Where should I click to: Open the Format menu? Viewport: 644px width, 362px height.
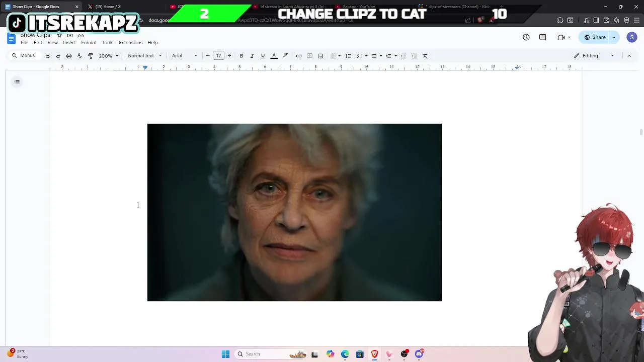click(x=89, y=43)
